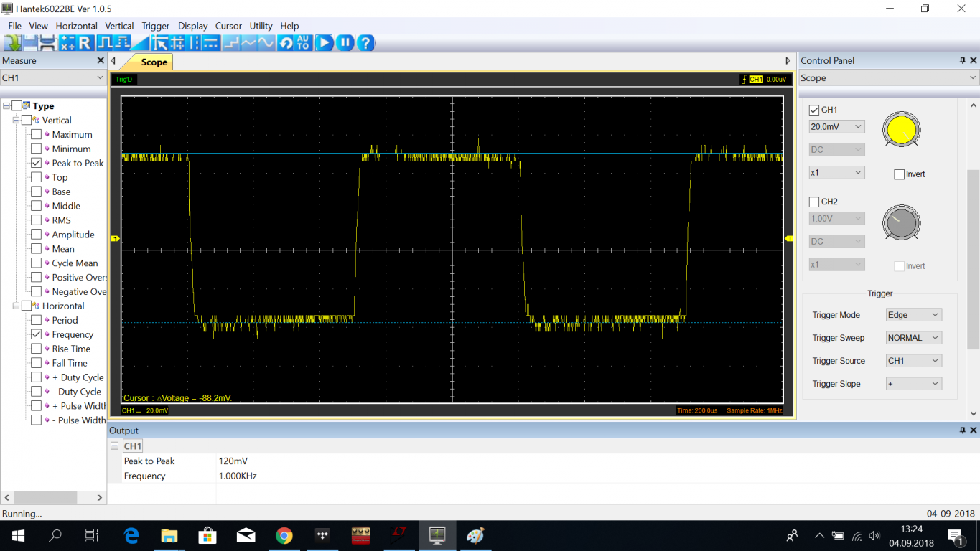Open the File menu
This screenshot has height=551, width=980.
pos(14,26)
